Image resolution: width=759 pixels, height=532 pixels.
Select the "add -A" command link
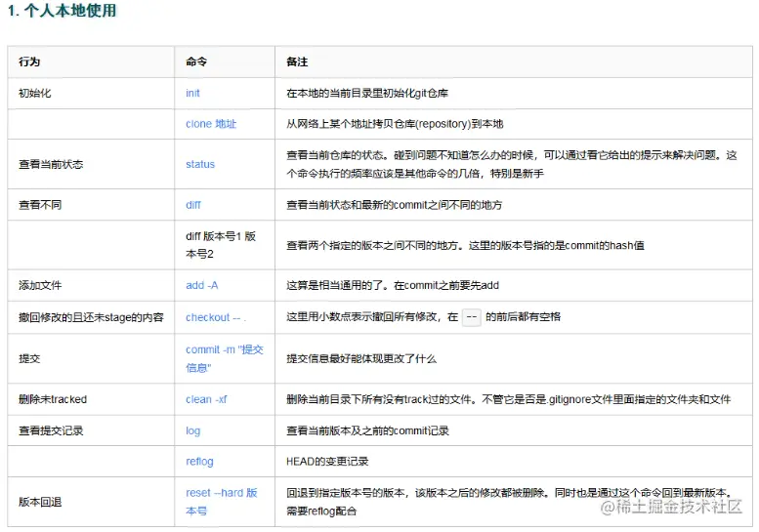tap(202, 285)
